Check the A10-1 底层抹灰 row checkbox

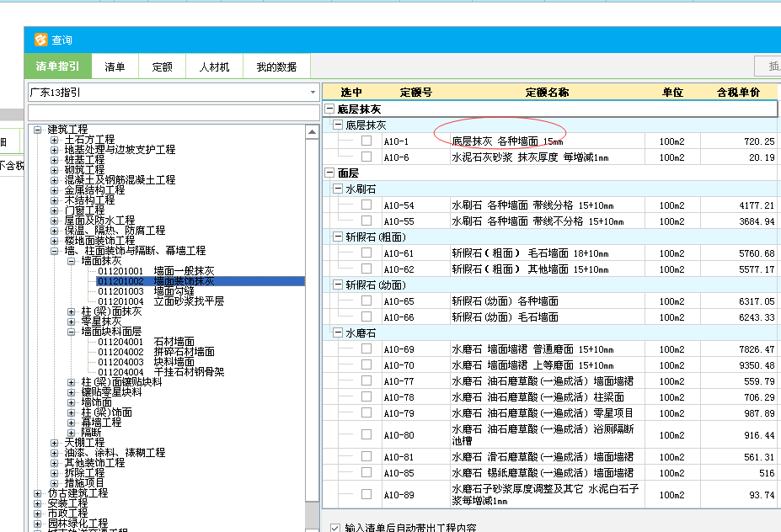366,141
